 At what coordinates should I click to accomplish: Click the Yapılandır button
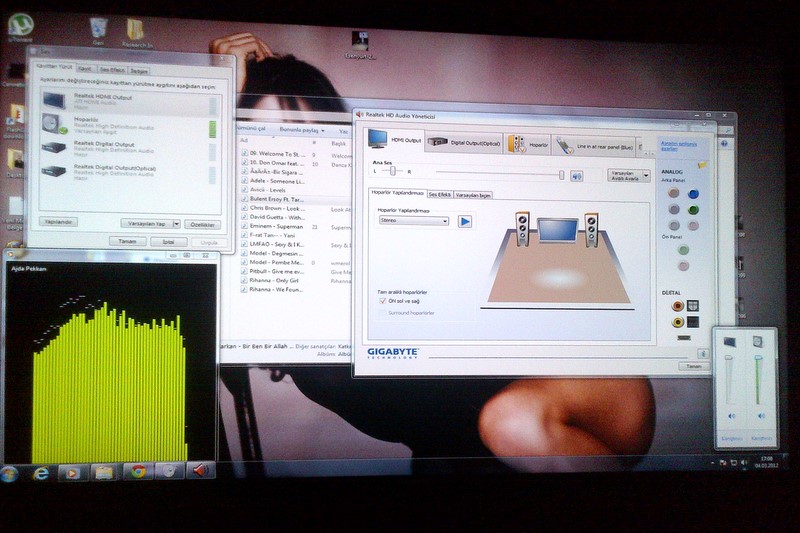point(59,222)
